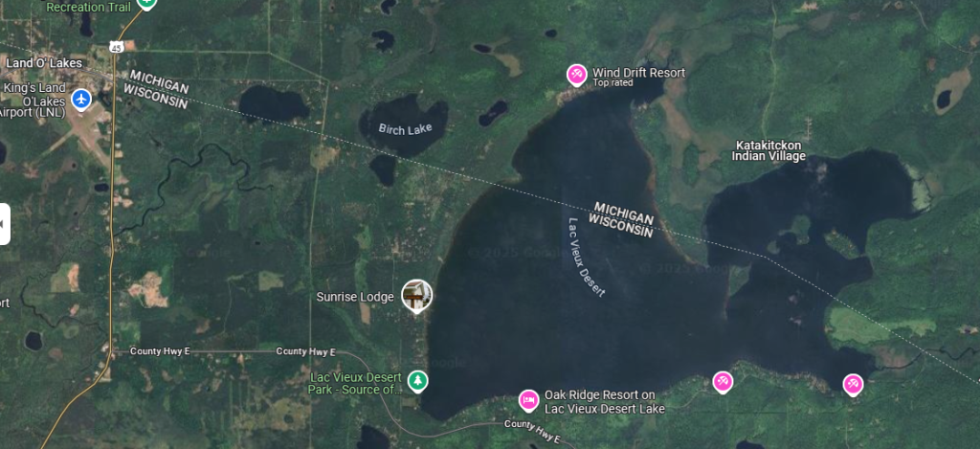Click the easternmost unlabeled pink resort pin

853,385
